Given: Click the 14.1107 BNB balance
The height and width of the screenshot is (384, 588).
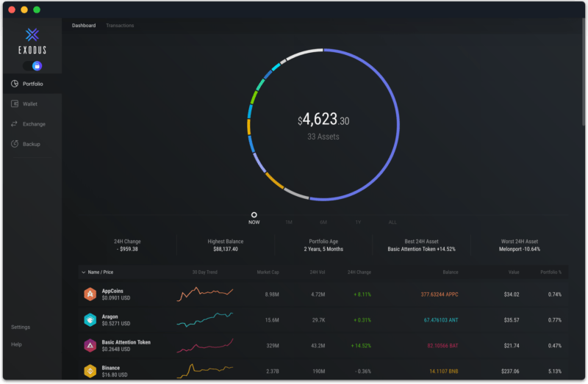Looking at the screenshot, I should pos(444,372).
